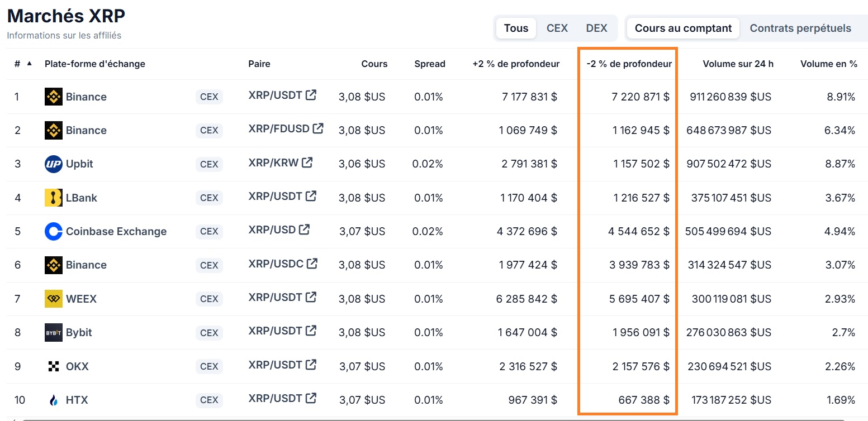Open the Cours au comptant tab
The height and width of the screenshot is (421, 868).
[x=682, y=27]
